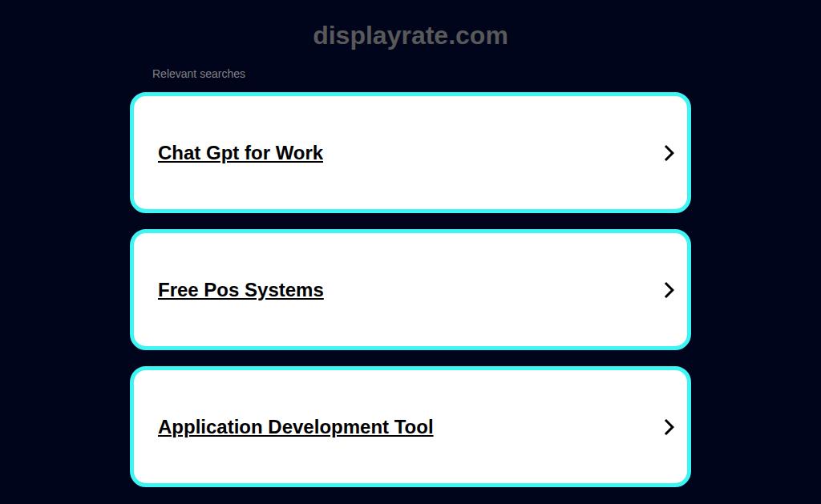Click the chevron beside Application Development Tool
Image resolution: width=821 pixels, height=504 pixels.
(x=669, y=427)
